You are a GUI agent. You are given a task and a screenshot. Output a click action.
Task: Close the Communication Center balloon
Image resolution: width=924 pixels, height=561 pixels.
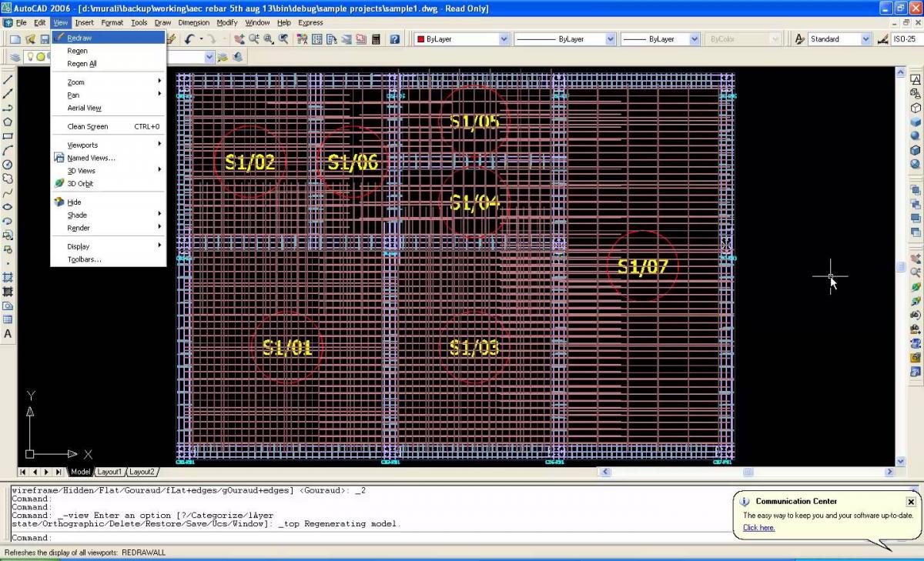click(910, 502)
